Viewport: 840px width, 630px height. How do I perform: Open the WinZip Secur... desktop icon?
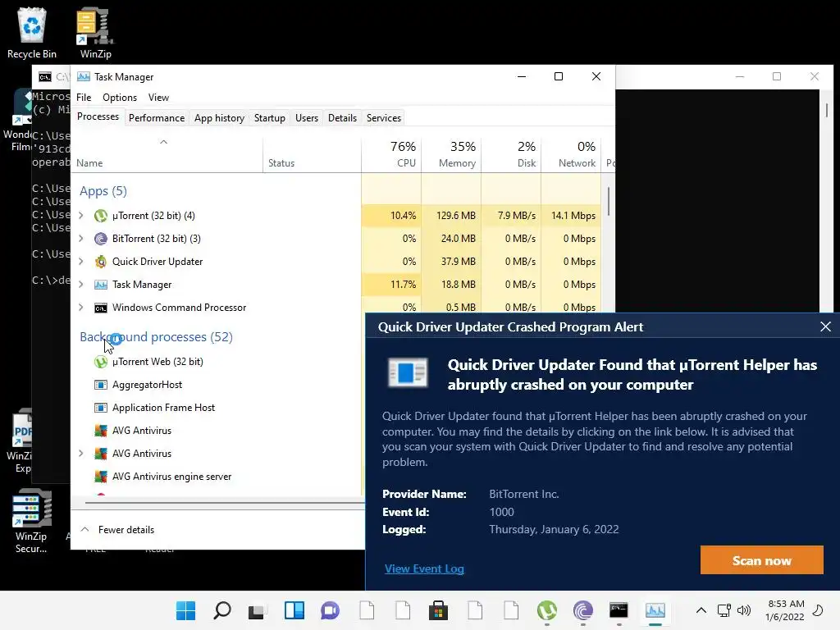tap(31, 521)
